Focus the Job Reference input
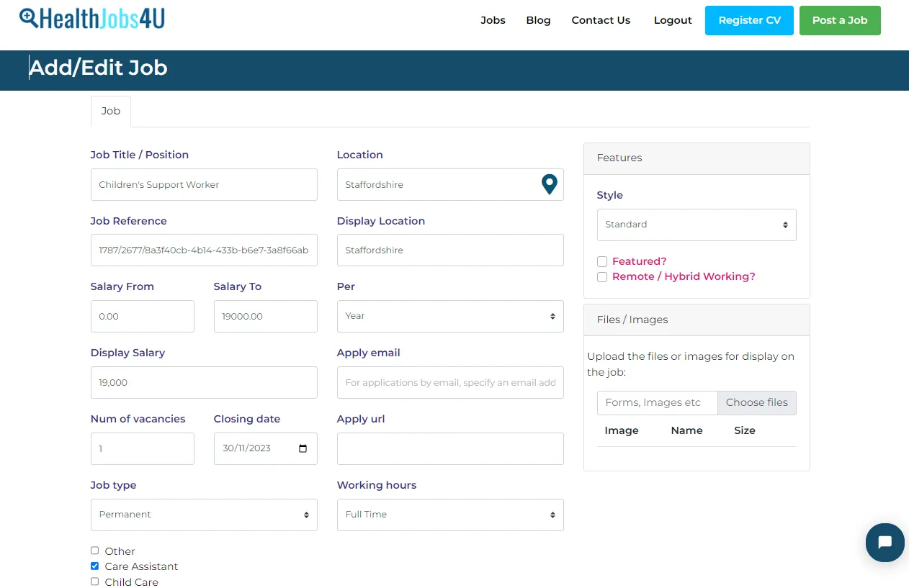This screenshot has height=588, width=909. (x=204, y=250)
